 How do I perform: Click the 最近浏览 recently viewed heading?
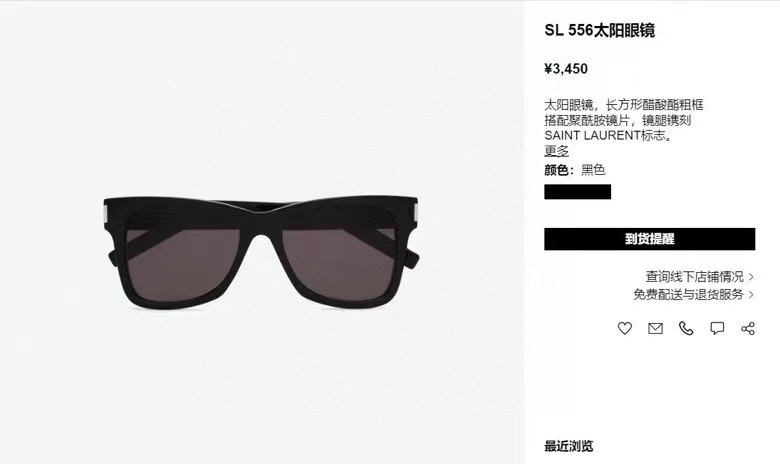click(x=569, y=446)
